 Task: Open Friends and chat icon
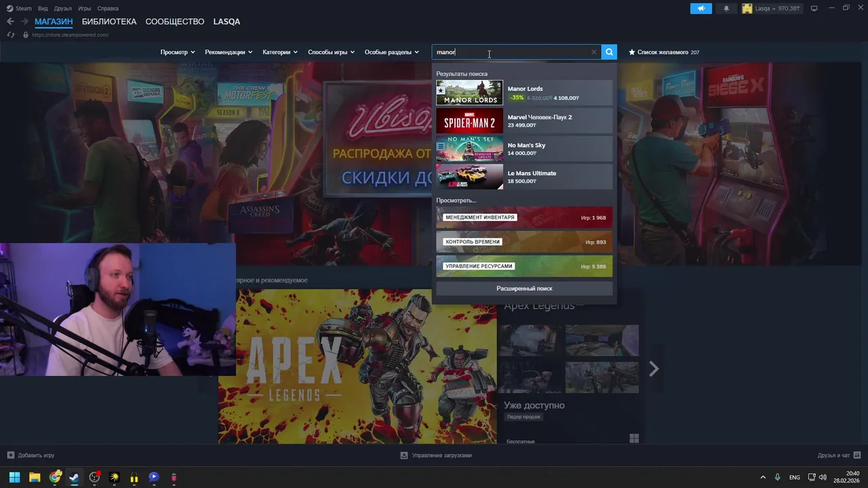(x=857, y=455)
